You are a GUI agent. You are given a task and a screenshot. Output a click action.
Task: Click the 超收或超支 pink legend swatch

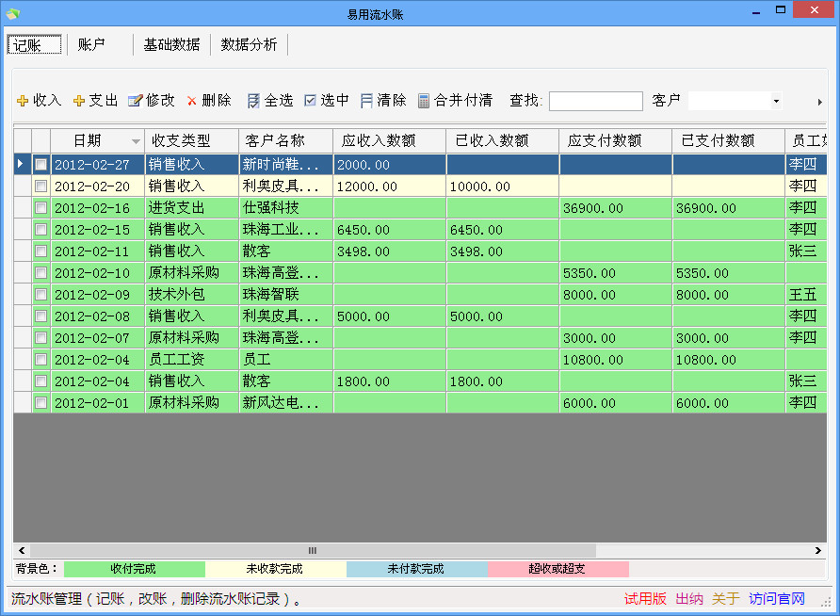pyautogui.click(x=558, y=569)
